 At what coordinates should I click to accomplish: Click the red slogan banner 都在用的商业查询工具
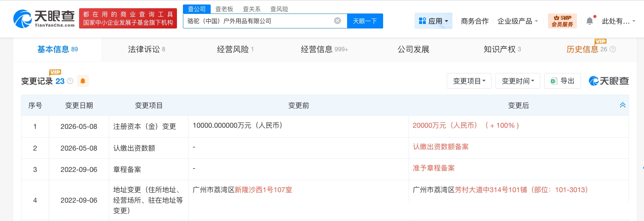tap(128, 18)
